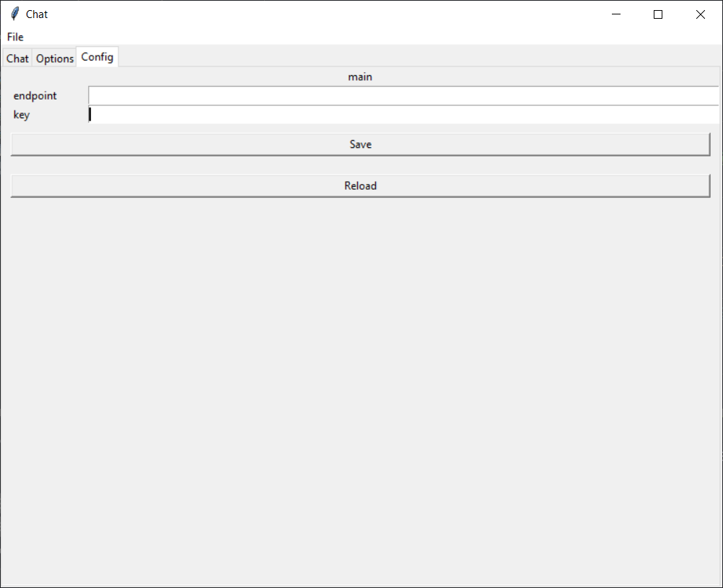Click the Chat title text in the title bar
Screen dimensions: 723x588
(x=37, y=14)
